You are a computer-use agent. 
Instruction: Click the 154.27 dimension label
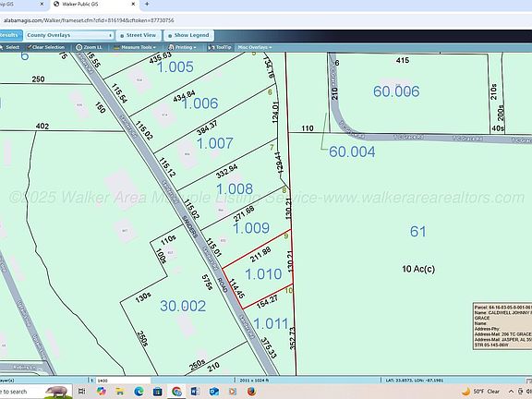coord(267,302)
